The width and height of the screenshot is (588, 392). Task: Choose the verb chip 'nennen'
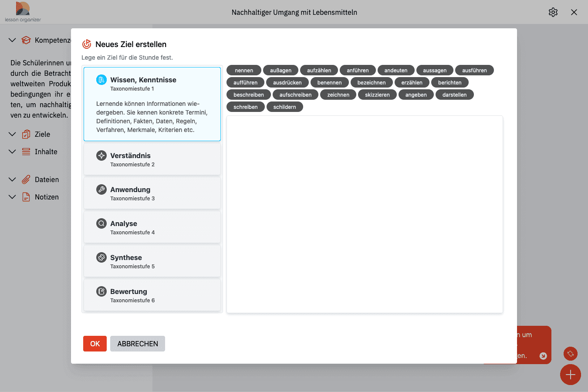point(243,70)
